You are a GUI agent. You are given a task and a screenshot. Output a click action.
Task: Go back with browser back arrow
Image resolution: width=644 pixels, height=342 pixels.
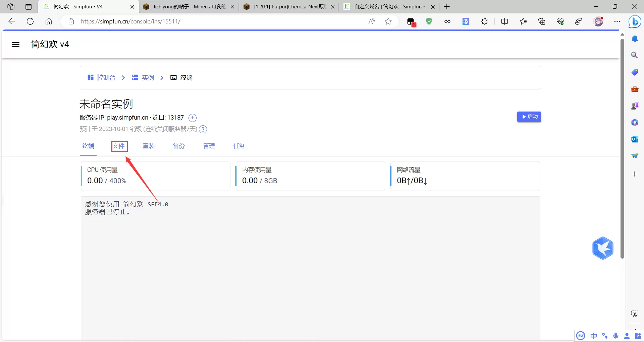click(12, 21)
